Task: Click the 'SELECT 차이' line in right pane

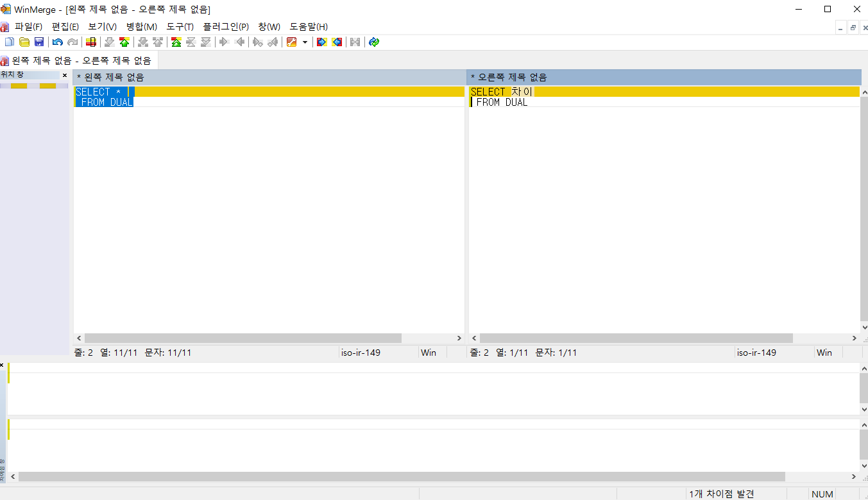Action: point(665,92)
